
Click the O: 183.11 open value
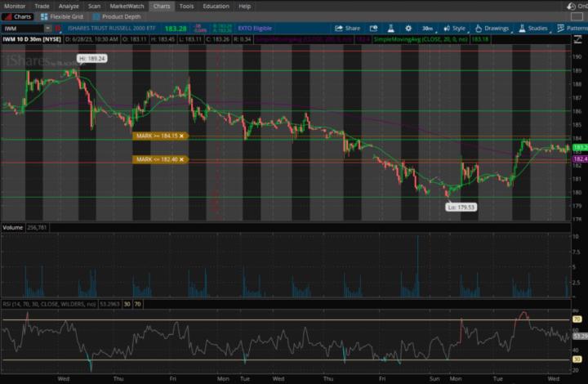tap(134, 39)
